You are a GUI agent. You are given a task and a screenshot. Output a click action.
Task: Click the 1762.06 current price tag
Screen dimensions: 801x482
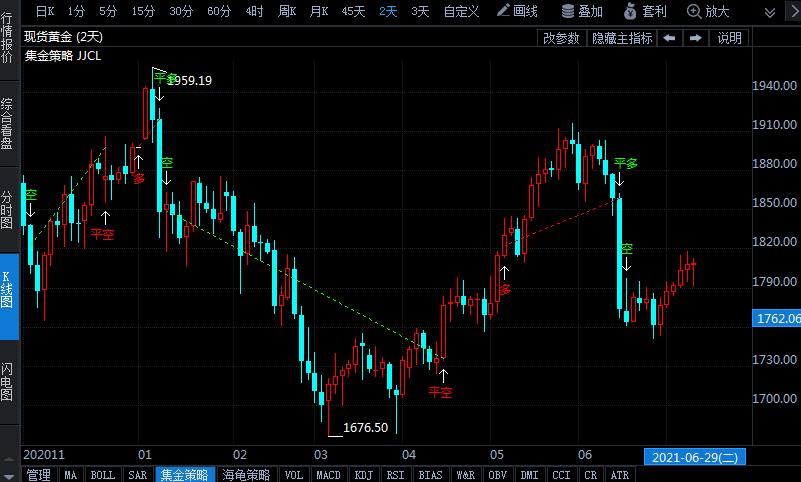(x=776, y=319)
